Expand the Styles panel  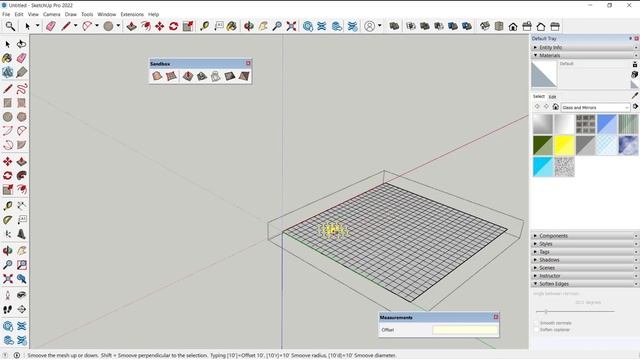tap(584, 244)
